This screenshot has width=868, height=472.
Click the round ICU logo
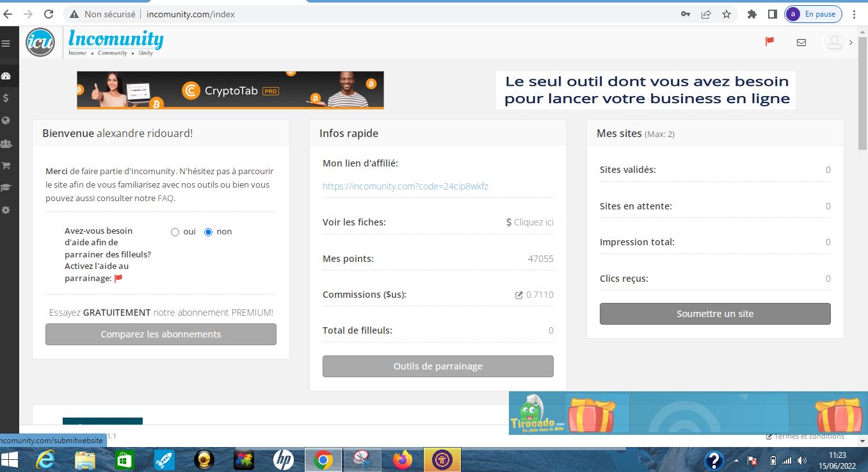pos(40,42)
